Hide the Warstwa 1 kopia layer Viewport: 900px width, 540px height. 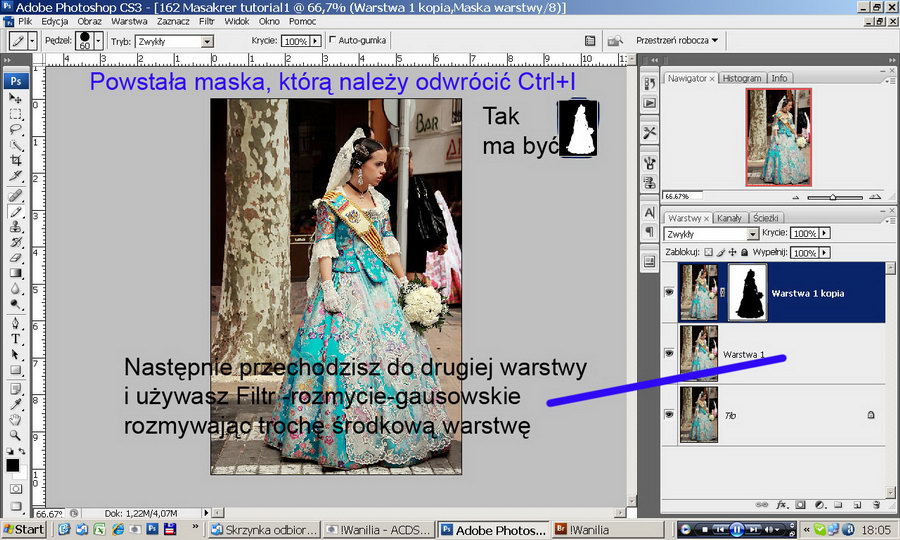tap(669, 293)
